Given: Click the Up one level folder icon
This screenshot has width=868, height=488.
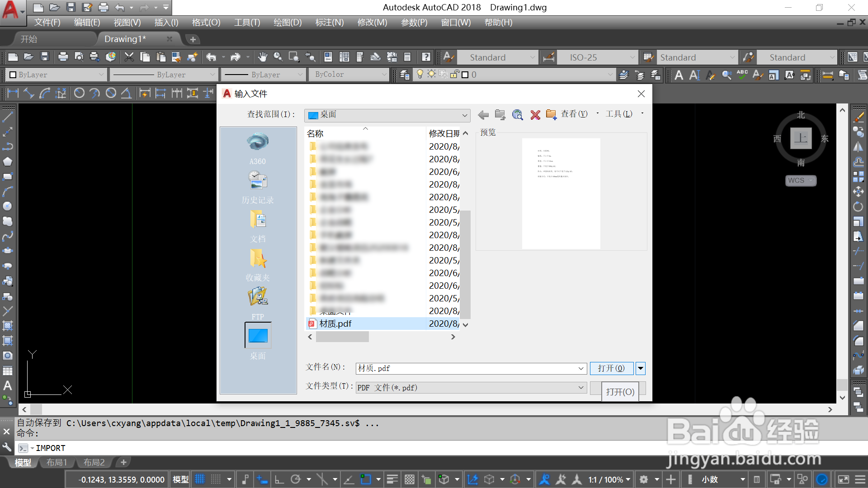Looking at the screenshot, I should pyautogui.click(x=500, y=115).
